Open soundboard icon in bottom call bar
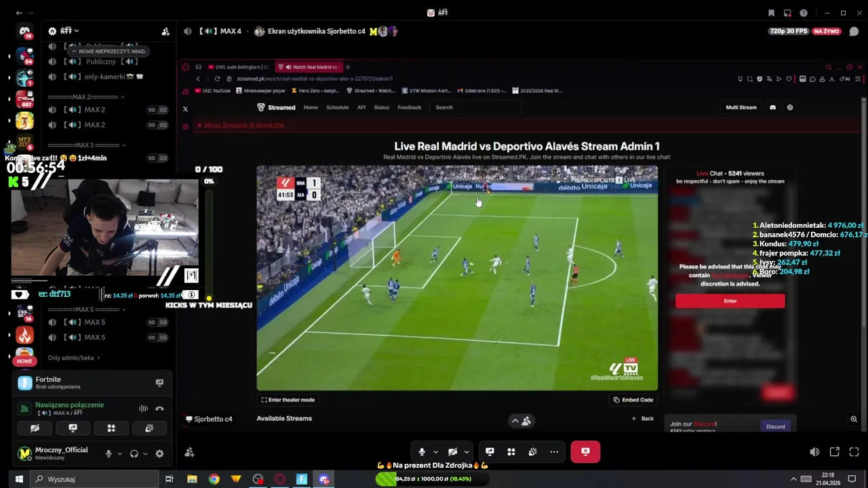The height and width of the screenshot is (488, 868). [533, 452]
